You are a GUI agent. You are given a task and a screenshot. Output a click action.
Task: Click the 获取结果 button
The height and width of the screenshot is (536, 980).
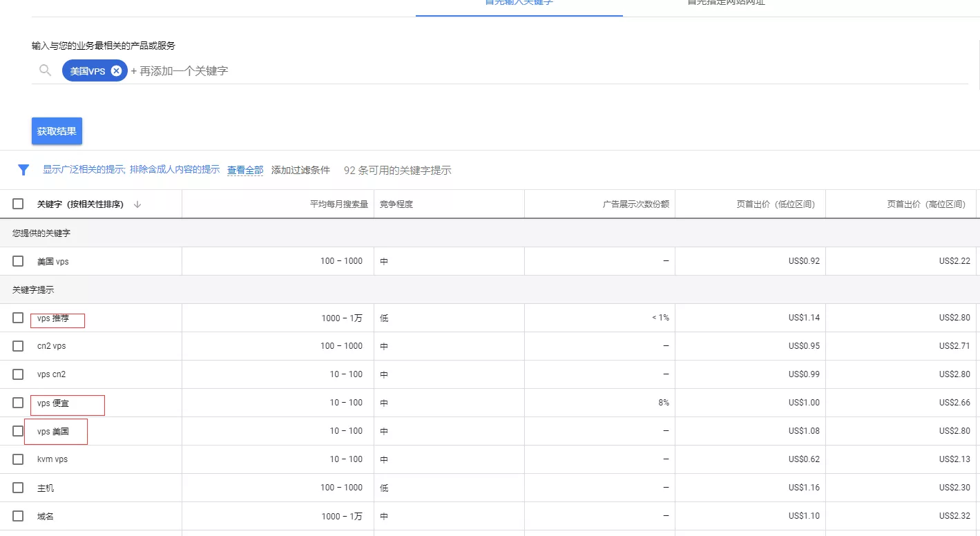[x=57, y=131]
